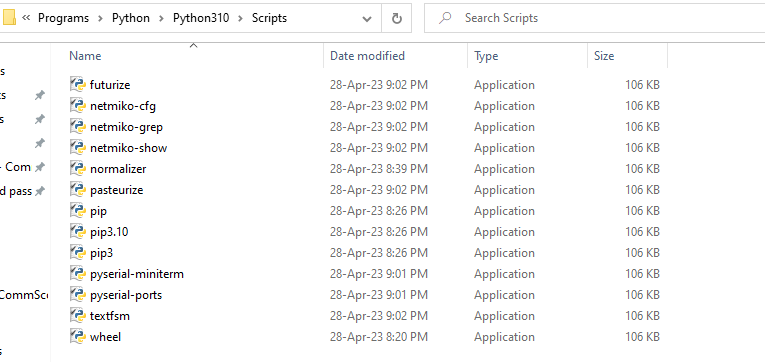Select the pyserial-ports file name

126,295
